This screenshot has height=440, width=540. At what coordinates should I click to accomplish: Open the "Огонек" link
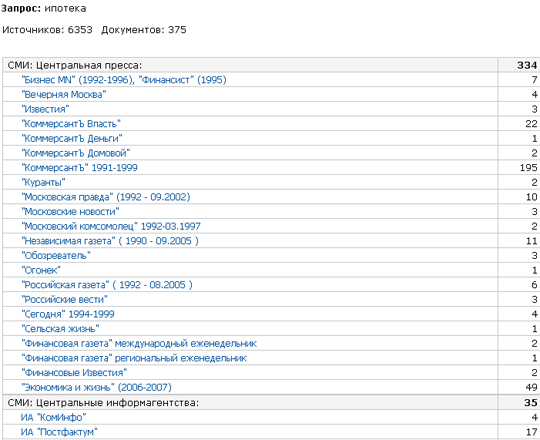(x=41, y=270)
